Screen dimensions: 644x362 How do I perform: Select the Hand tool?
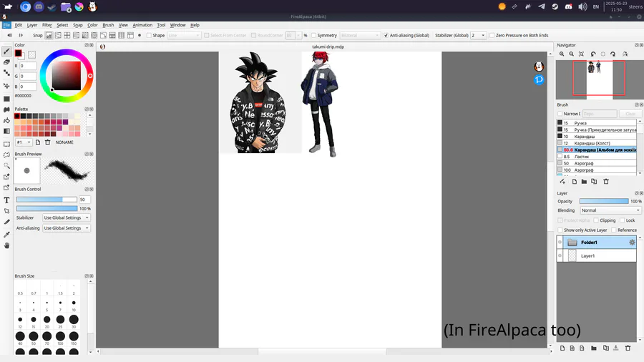pyautogui.click(x=6, y=245)
